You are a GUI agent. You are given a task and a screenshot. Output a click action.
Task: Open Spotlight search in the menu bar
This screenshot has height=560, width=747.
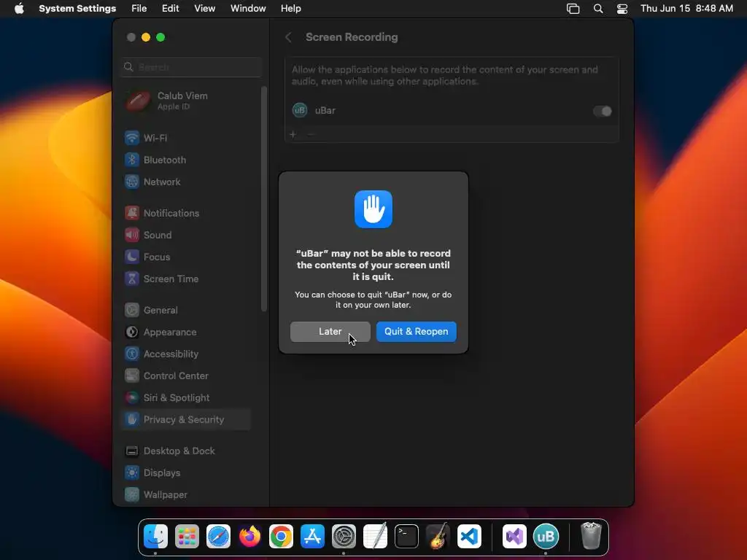pos(598,9)
